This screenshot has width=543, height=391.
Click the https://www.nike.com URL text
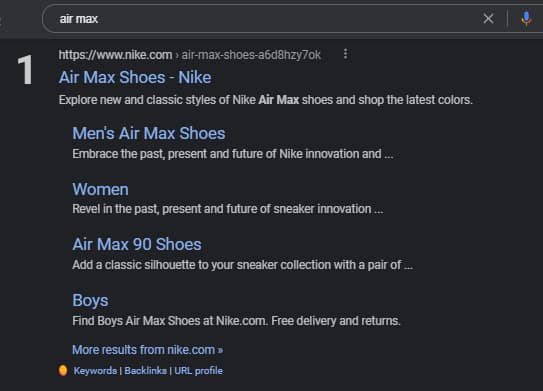click(x=115, y=55)
